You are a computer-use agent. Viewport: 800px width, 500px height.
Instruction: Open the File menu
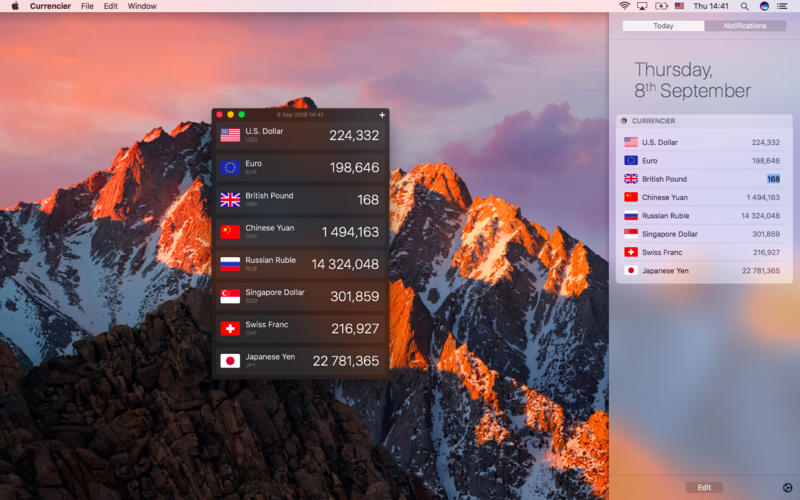pyautogui.click(x=87, y=6)
